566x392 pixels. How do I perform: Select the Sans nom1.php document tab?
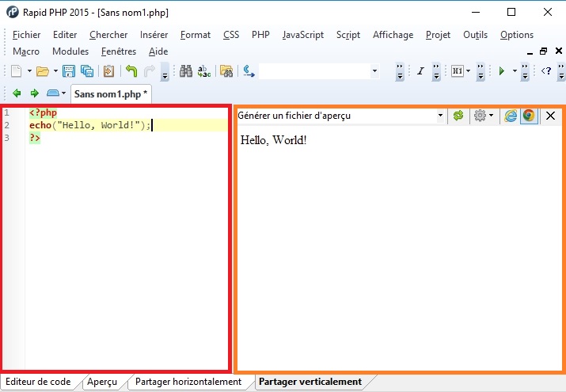[111, 94]
